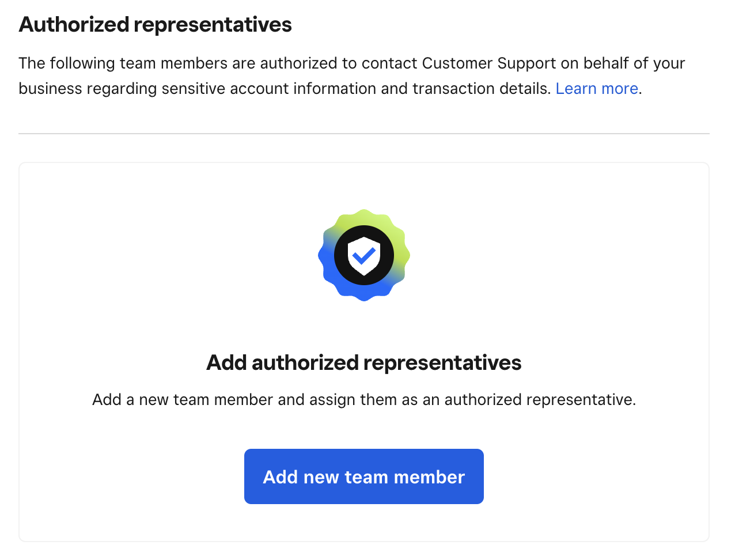Click the word 'representatives' in the card heading
Image resolution: width=735 pixels, height=560 pixels.
tap(442, 362)
